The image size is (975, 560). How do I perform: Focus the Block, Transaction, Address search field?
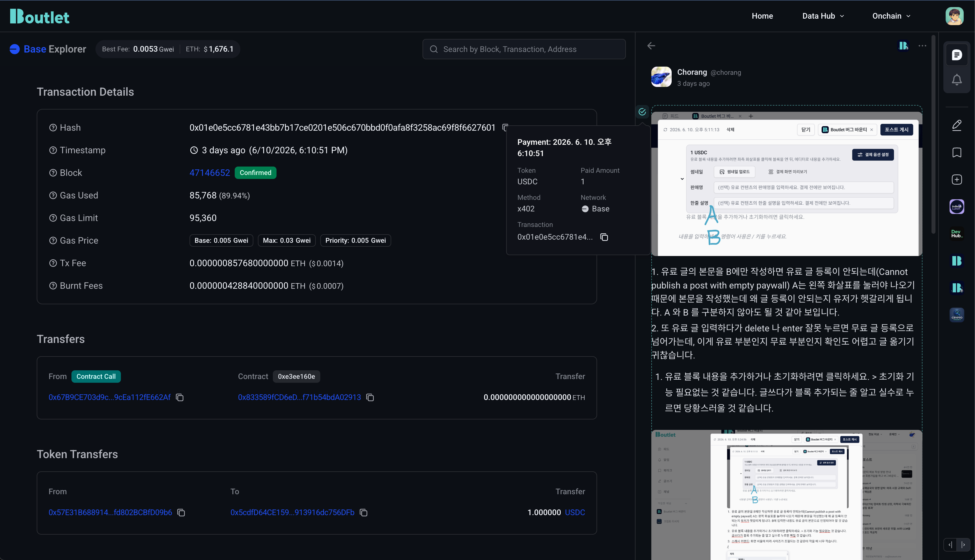click(x=524, y=49)
